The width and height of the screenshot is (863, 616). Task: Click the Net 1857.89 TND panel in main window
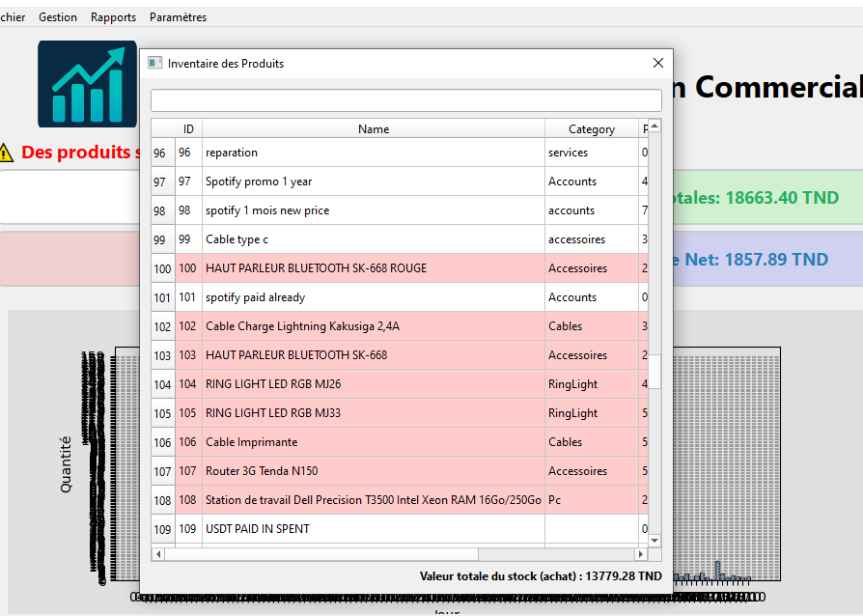(x=767, y=259)
